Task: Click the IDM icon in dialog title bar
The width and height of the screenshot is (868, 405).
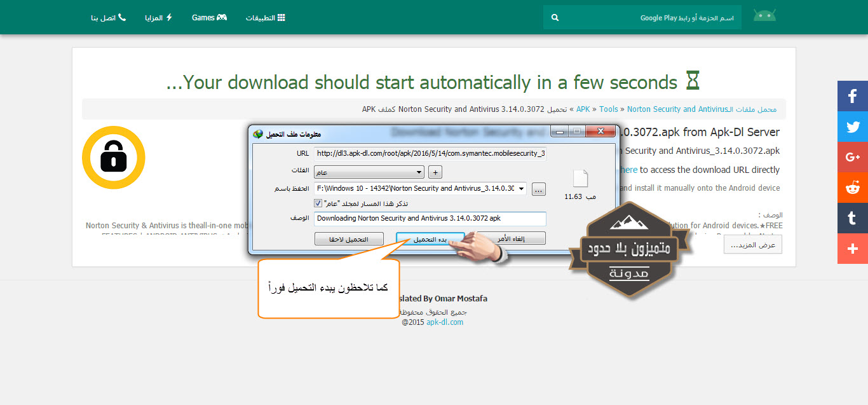Action: pyautogui.click(x=257, y=134)
